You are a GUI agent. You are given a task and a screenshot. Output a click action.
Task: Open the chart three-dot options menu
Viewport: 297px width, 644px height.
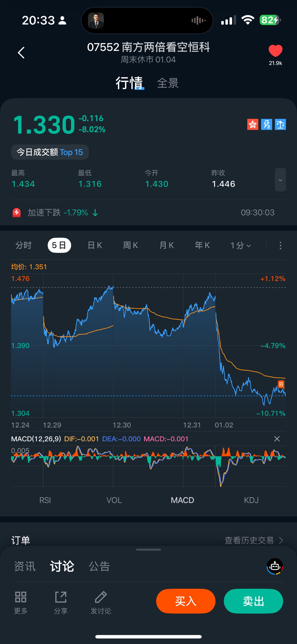click(x=280, y=245)
